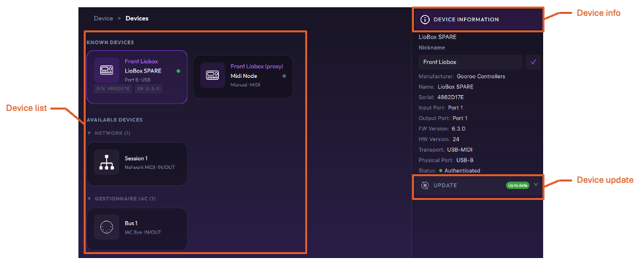The image size is (644, 262).
Task: Select the LioBox SPARE device card
Action: pos(137,77)
